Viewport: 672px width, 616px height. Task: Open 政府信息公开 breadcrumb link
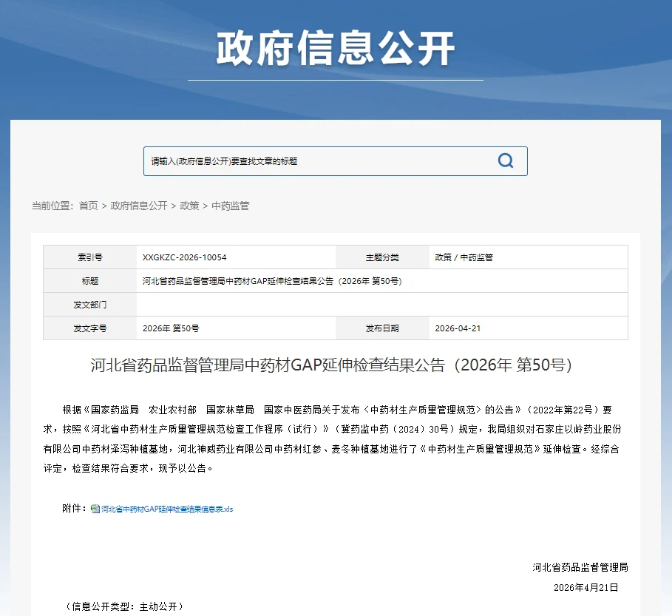(139, 206)
